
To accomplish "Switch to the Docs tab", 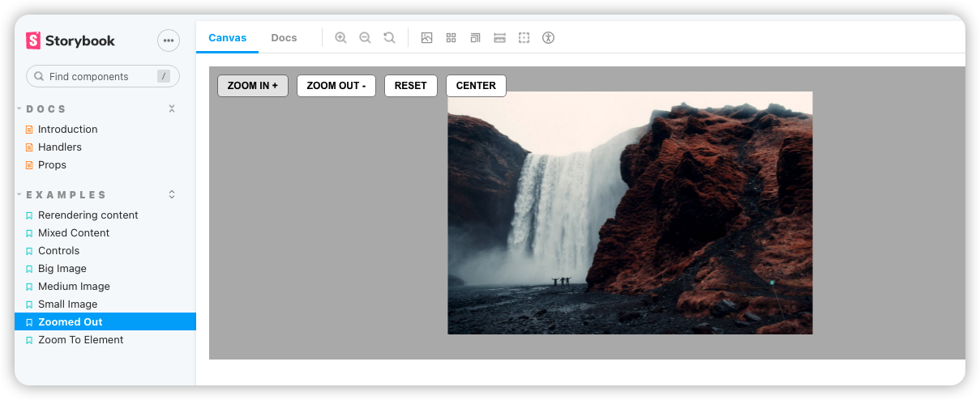I will [284, 38].
